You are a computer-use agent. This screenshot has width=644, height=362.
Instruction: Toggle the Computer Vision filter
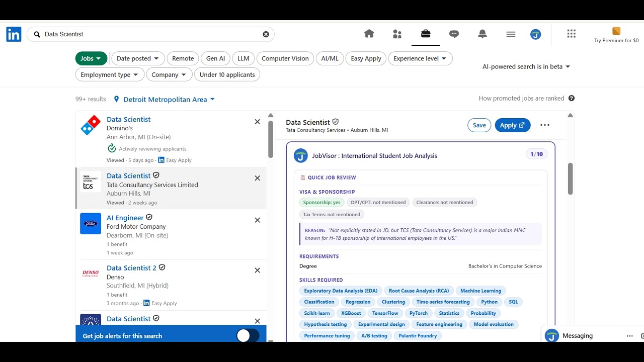pos(285,58)
